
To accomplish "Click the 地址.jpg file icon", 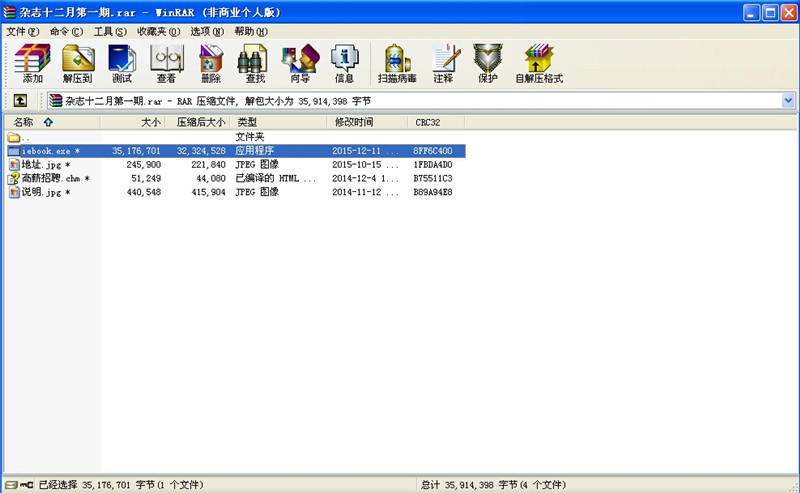I will 14,165.
